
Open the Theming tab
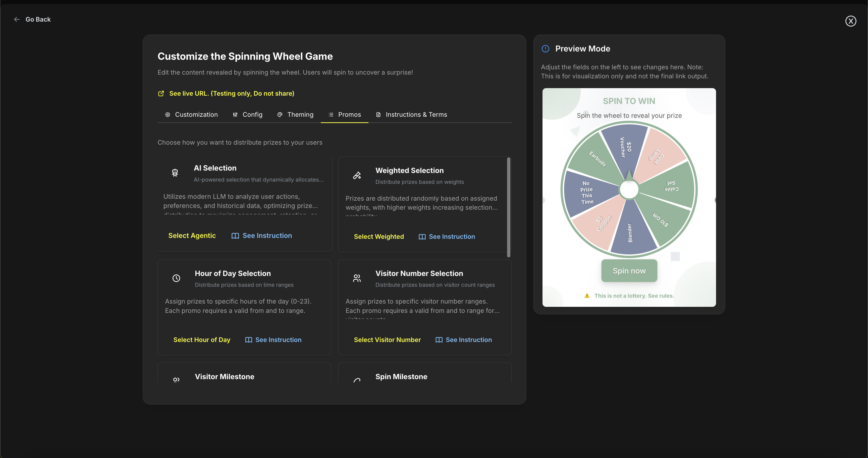tap(295, 114)
